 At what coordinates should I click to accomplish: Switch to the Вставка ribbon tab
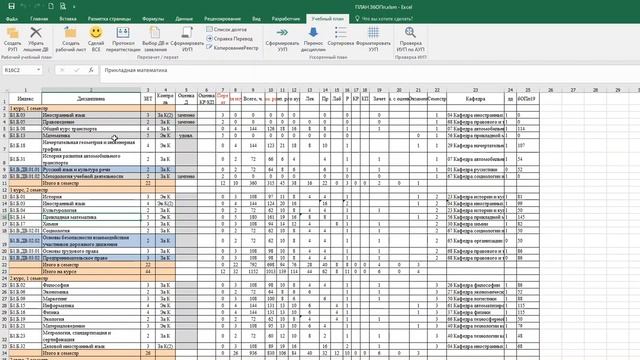68,19
